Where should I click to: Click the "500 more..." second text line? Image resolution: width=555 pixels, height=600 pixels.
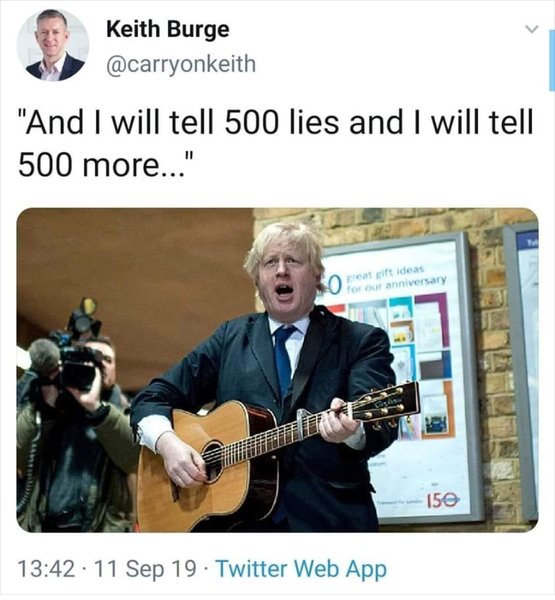(x=107, y=165)
